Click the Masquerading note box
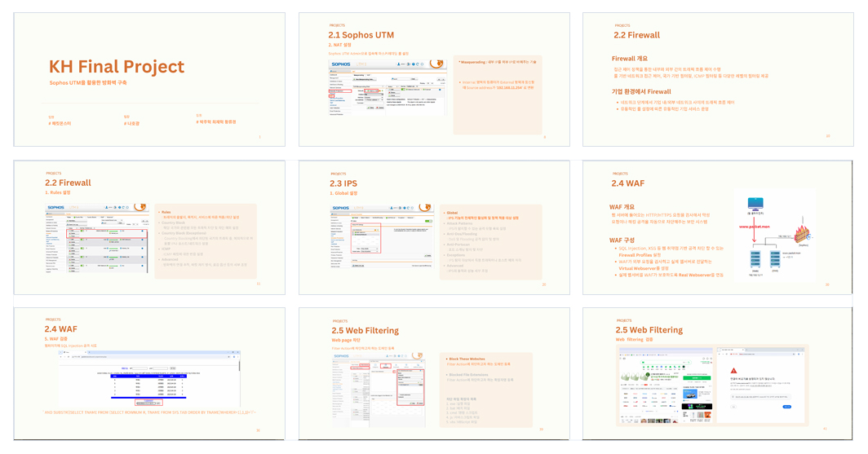The height and width of the screenshot is (454, 868). click(498, 95)
